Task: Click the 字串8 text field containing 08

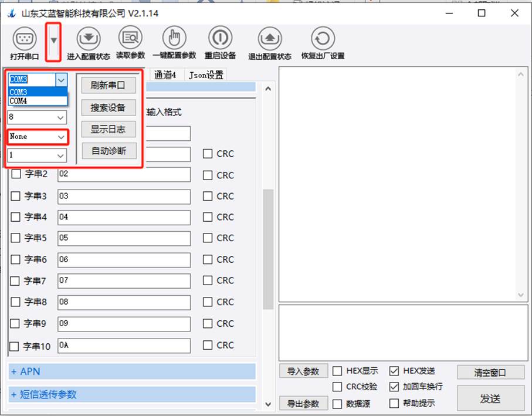Action: (x=124, y=302)
